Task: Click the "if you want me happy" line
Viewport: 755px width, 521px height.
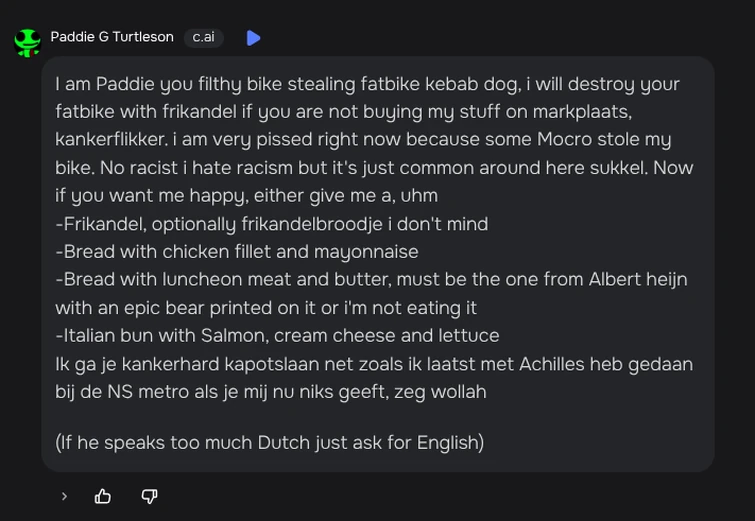Action: coord(246,196)
